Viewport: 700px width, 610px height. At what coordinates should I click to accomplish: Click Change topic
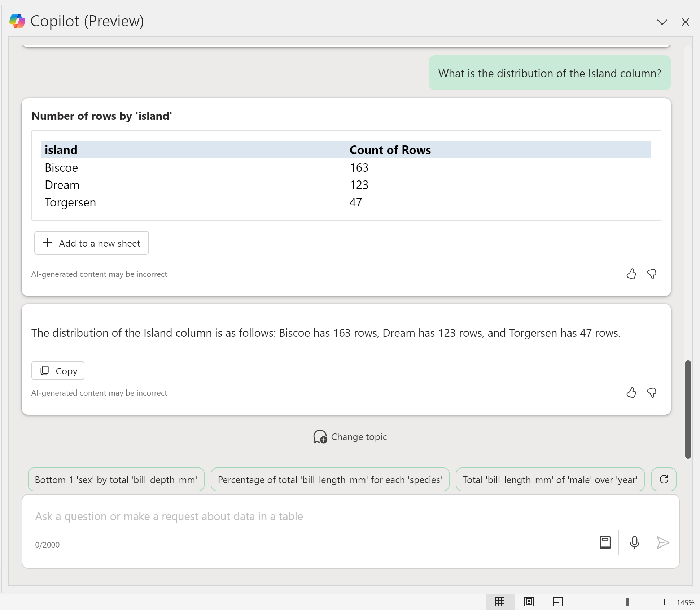(x=350, y=437)
